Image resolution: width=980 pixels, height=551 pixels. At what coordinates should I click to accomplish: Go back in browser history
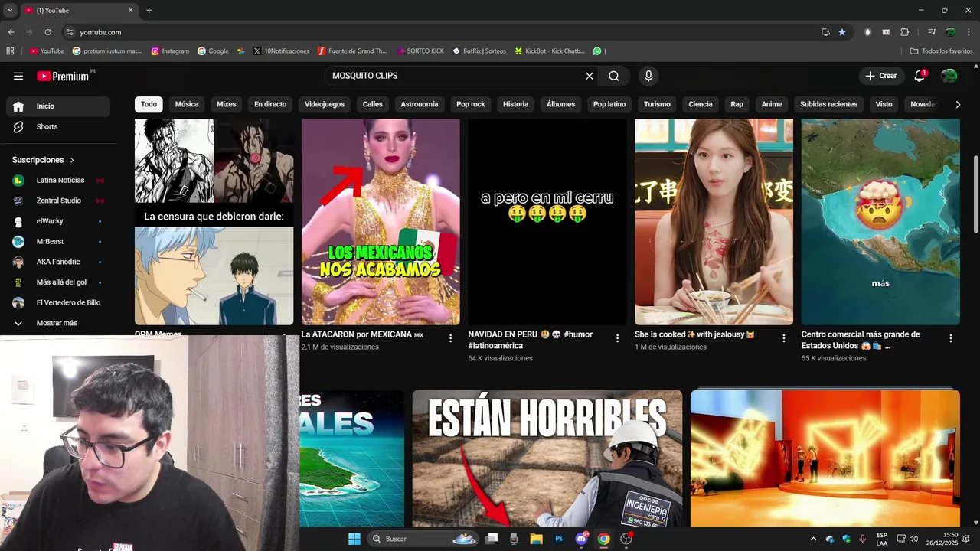point(11,32)
